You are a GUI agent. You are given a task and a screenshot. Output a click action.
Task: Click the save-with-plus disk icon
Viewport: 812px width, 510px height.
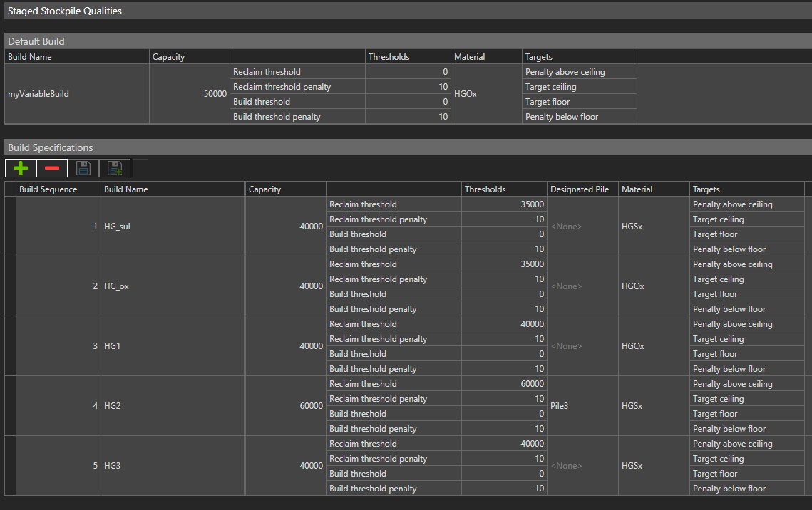115,169
